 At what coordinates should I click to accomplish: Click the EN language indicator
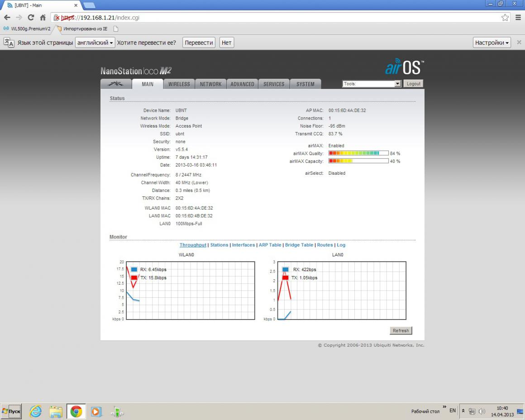pyautogui.click(x=452, y=410)
